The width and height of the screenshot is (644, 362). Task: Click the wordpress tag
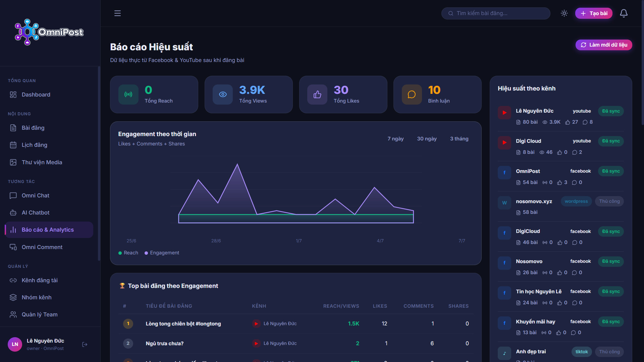coord(576,201)
